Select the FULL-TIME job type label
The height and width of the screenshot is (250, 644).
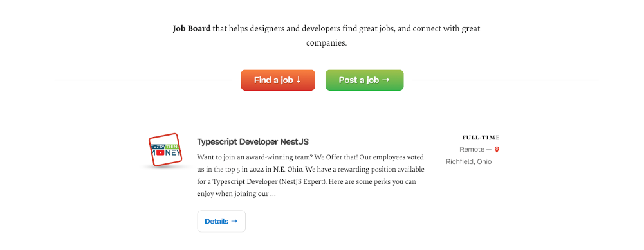pos(481,138)
